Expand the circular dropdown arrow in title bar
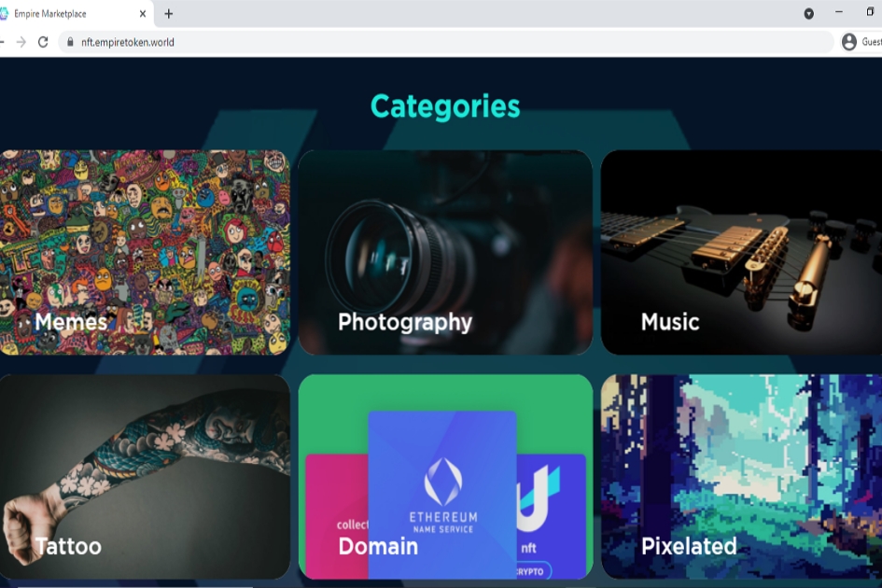 coord(808,14)
